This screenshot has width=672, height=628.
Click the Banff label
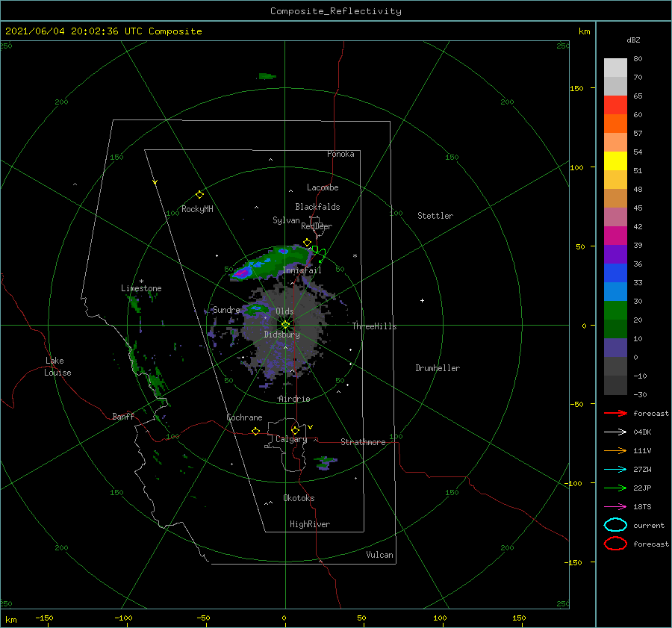(123, 416)
